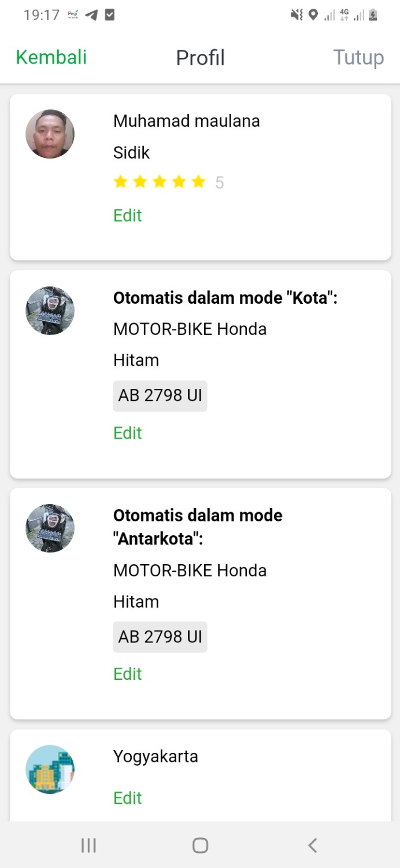The height and width of the screenshot is (868, 400).
Task: Edit the Muhamad maulana name section
Action: tap(128, 215)
